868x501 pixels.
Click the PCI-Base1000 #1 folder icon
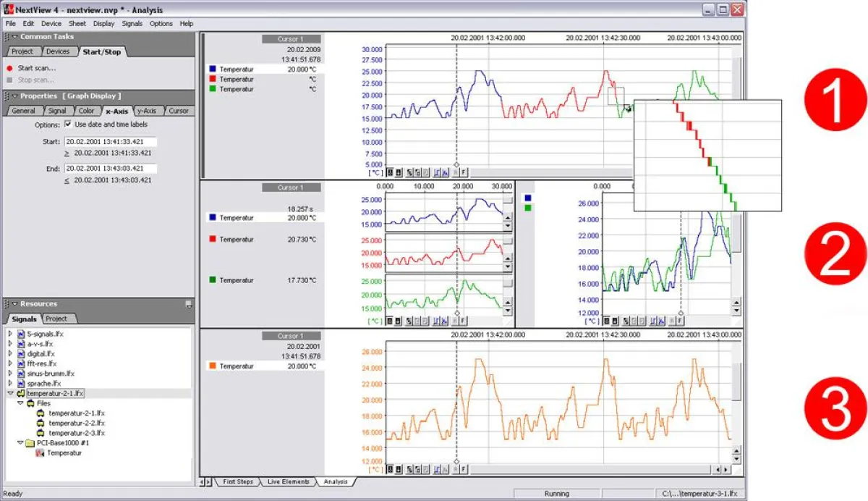pyautogui.click(x=30, y=442)
